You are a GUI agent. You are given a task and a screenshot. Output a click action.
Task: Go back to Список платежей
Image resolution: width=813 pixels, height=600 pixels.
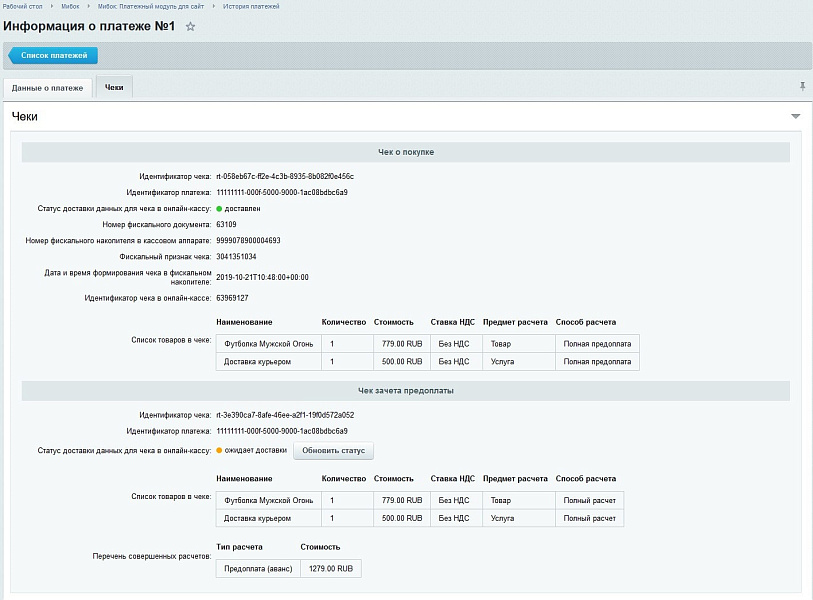click(54, 56)
